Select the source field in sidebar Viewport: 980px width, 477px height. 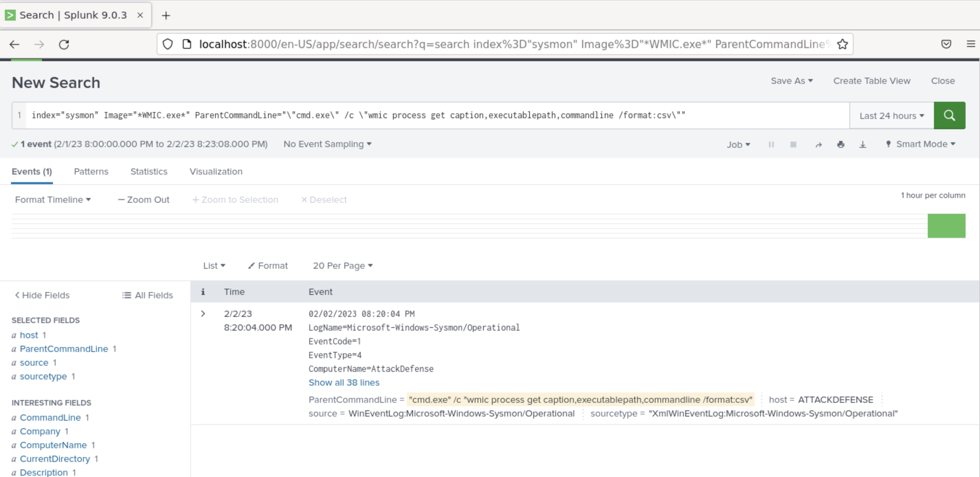pos(34,363)
